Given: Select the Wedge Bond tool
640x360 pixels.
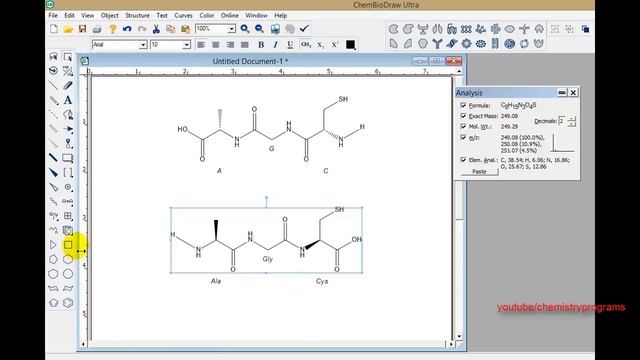Looking at the screenshot, I should 53,172.
